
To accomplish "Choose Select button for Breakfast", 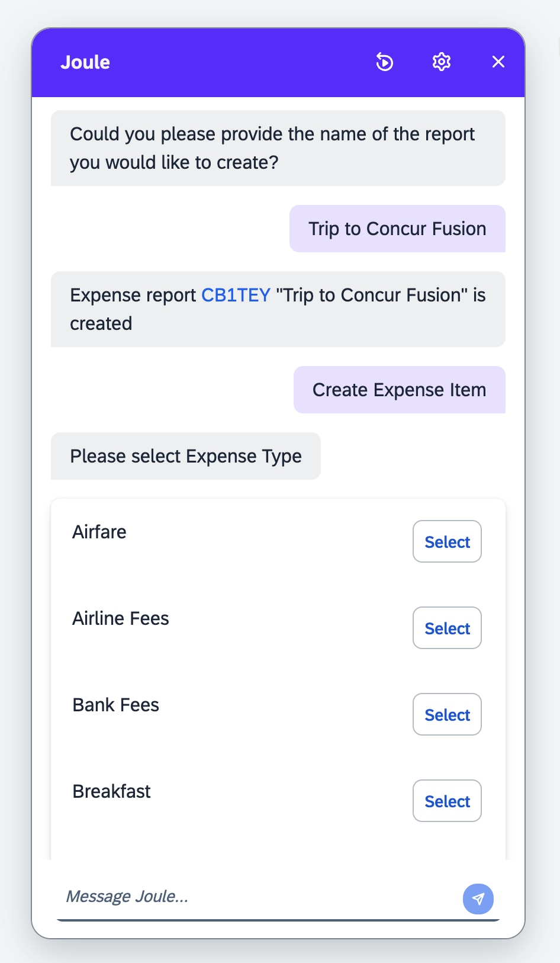I will [x=447, y=801].
